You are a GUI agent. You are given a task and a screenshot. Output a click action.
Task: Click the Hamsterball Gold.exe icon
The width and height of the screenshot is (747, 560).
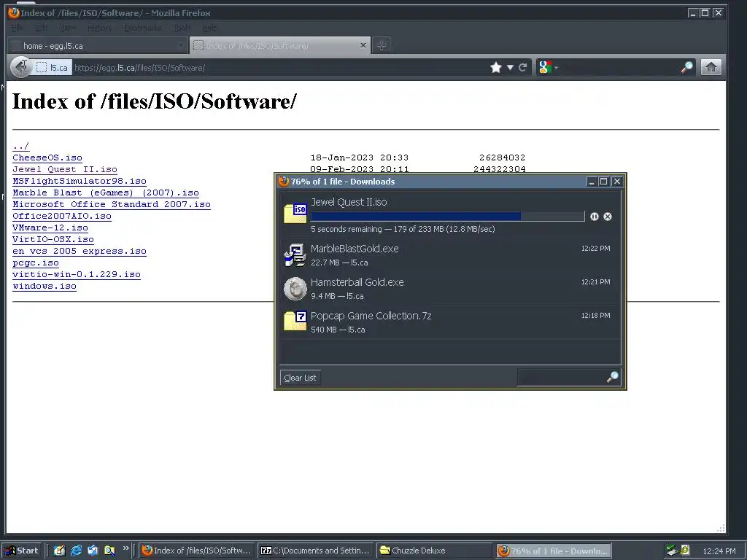click(x=295, y=289)
